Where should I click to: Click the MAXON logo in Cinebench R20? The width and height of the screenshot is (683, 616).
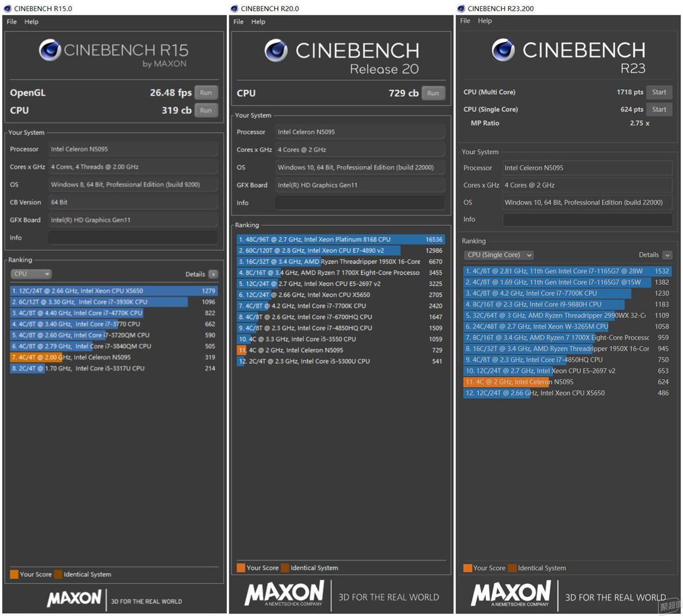284,593
